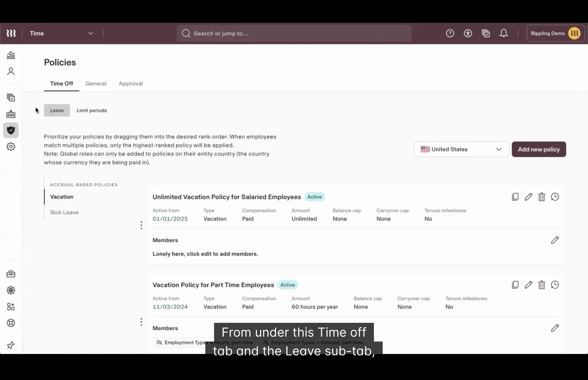Viewport: 588px width, 380px height.
Task: Open the briefcase icon in sidebar
Action: tap(11, 274)
